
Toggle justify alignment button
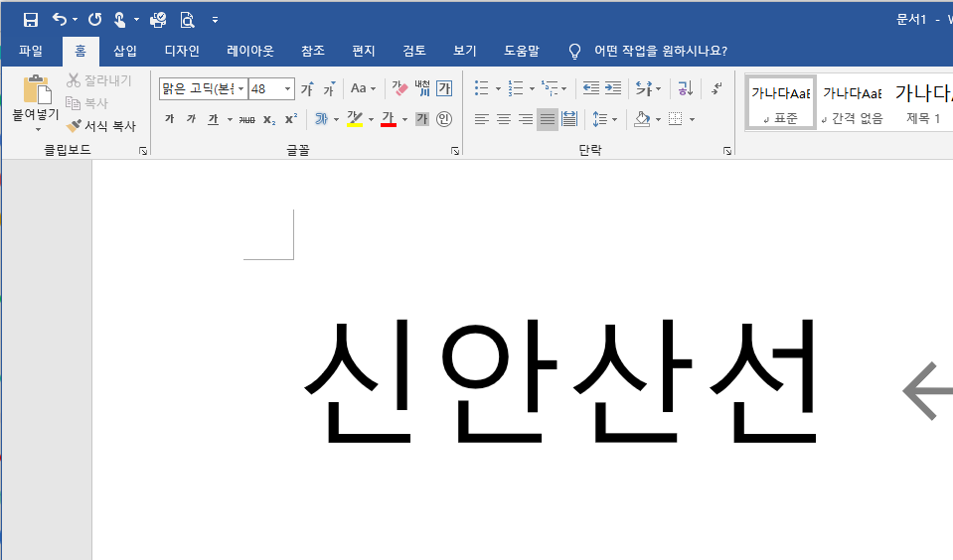coord(547,119)
